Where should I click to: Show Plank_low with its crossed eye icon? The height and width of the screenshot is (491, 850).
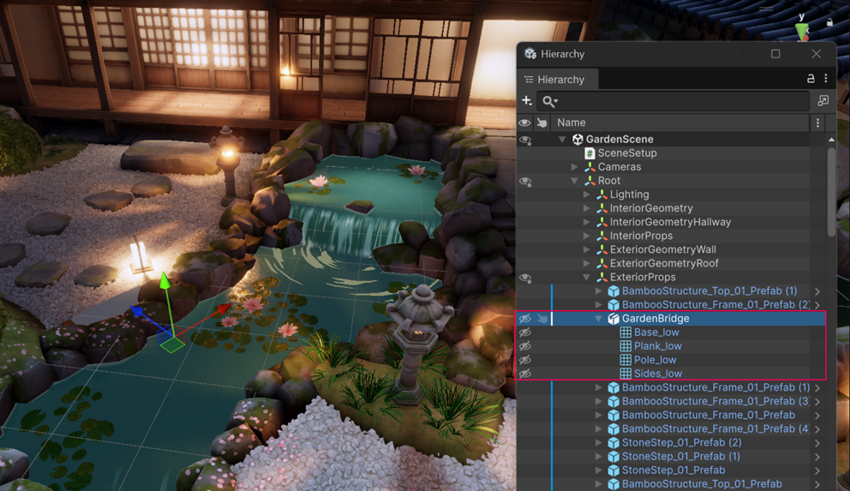click(x=525, y=346)
